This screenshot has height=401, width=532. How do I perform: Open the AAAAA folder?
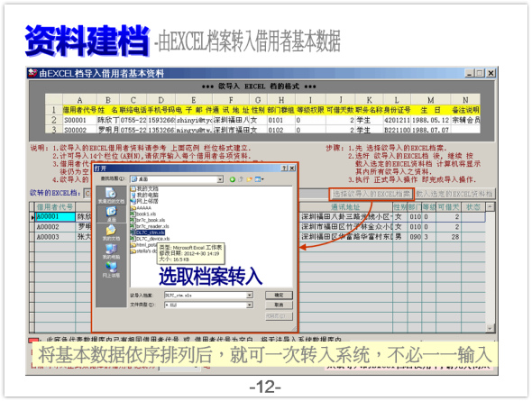pos(141,208)
